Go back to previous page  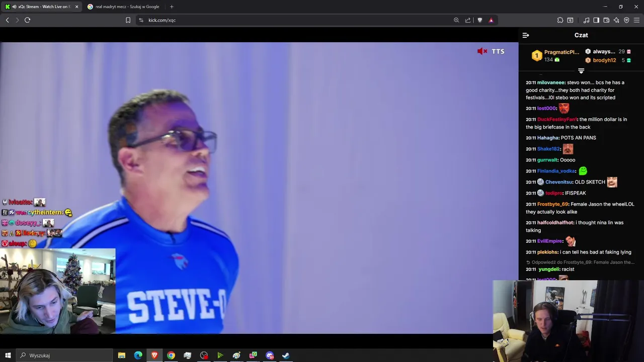coord(7,20)
